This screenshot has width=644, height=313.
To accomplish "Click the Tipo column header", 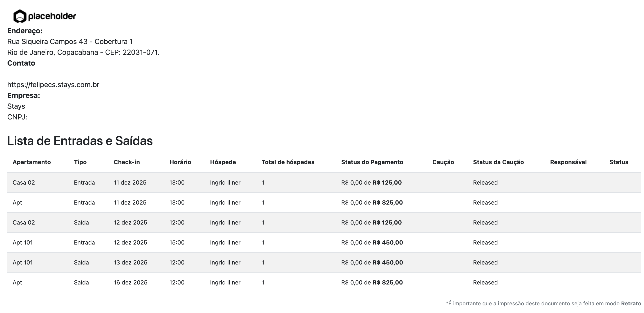I will [80, 162].
